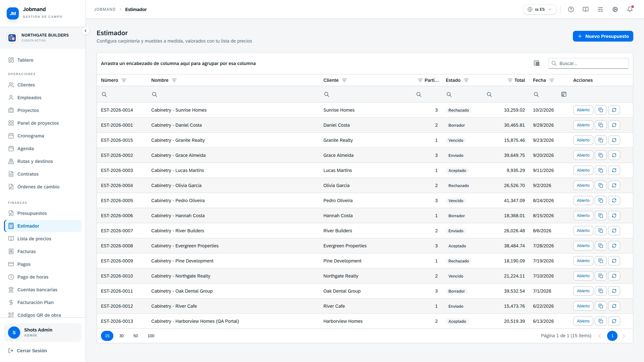Duplicate estimate EST-2026-0014 with the copy icon

pyautogui.click(x=601, y=110)
